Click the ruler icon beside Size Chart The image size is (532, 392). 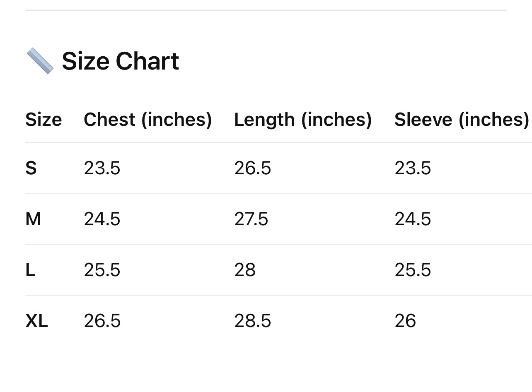[40, 61]
